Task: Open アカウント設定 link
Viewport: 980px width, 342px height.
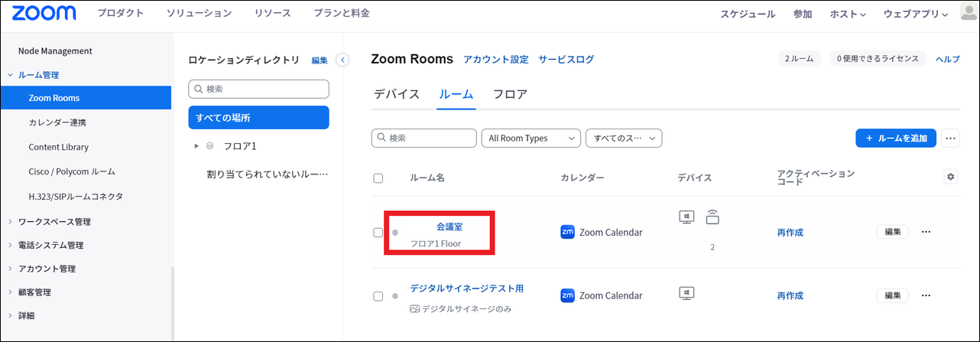Action: point(496,60)
